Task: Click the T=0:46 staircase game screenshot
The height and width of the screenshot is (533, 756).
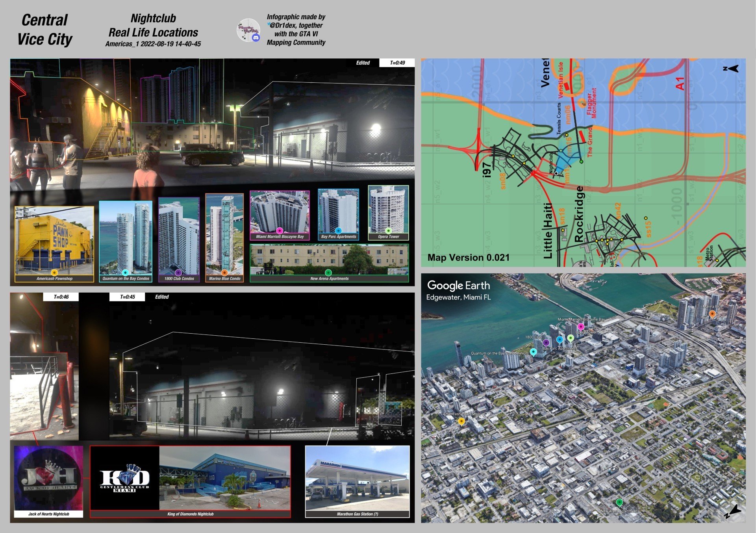Action: coord(44,366)
